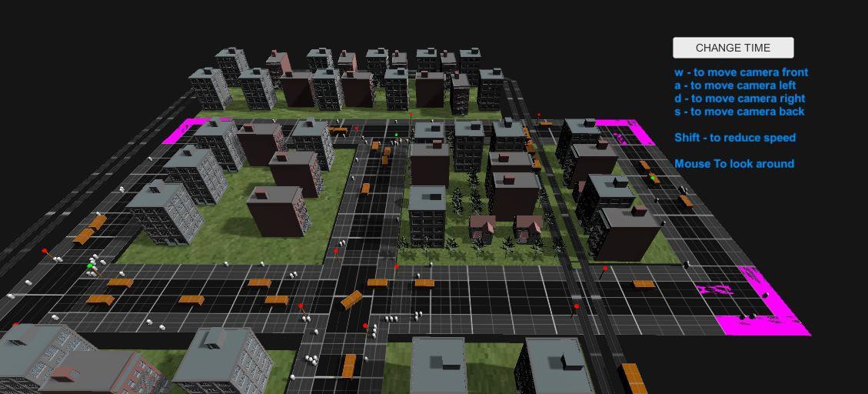Image resolution: width=868 pixels, height=394 pixels.
Task: Select the 'w - to move camera front' text
Action: coord(741,72)
